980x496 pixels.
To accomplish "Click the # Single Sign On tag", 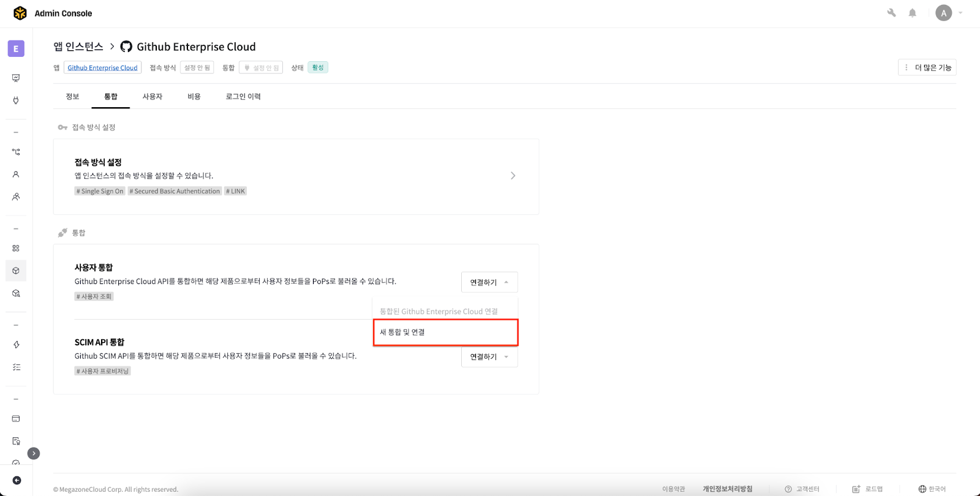I will (100, 191).
